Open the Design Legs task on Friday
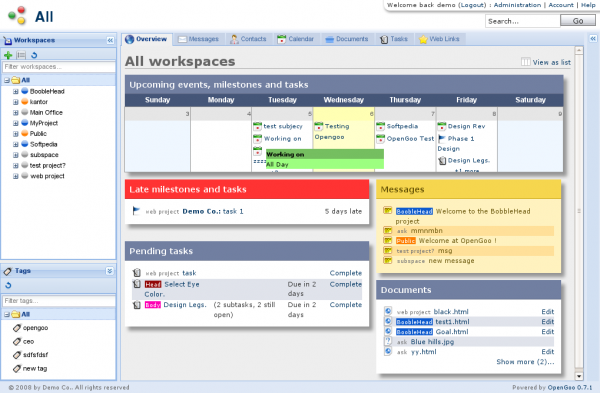The width and height of the screenshot is (600, 393). (x=469, y=161)
